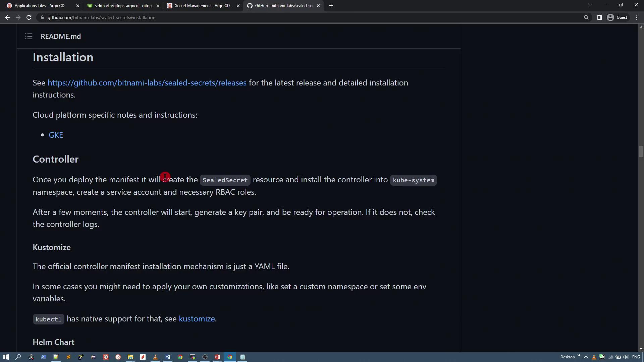This screenshot has height=362, width=644.
Task: Expand the Desktop toolbar chevron
Action: (579, 355)
